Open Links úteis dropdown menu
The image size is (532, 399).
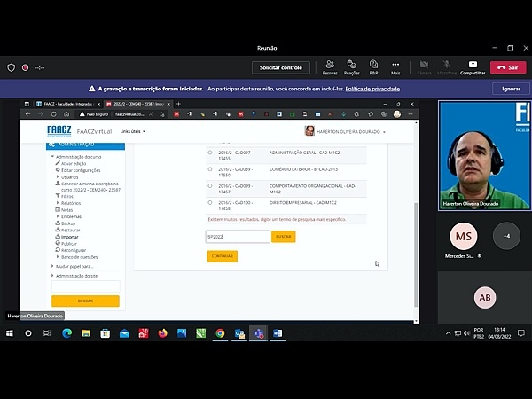click(132, 131)
